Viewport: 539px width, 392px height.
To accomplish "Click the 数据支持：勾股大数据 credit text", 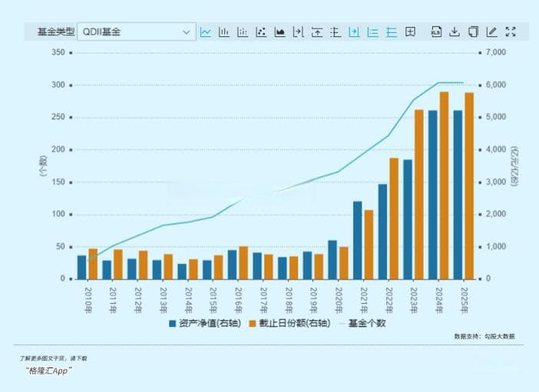I will [x=484, y=336].
